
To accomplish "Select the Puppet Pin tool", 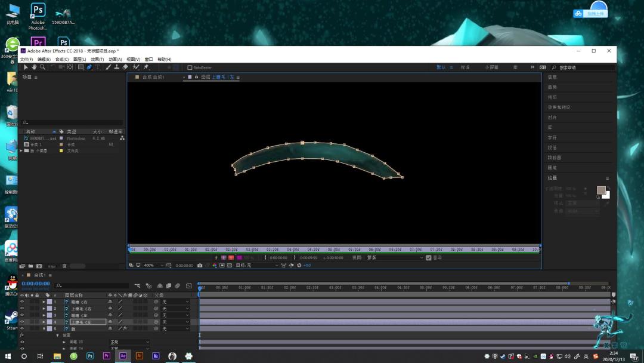I will 146,67.
